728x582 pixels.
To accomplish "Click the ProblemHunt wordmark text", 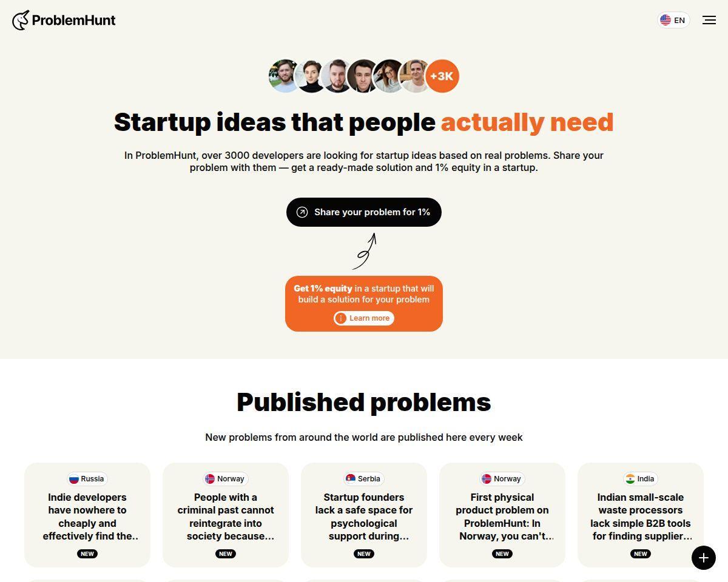I will point(73,20).
